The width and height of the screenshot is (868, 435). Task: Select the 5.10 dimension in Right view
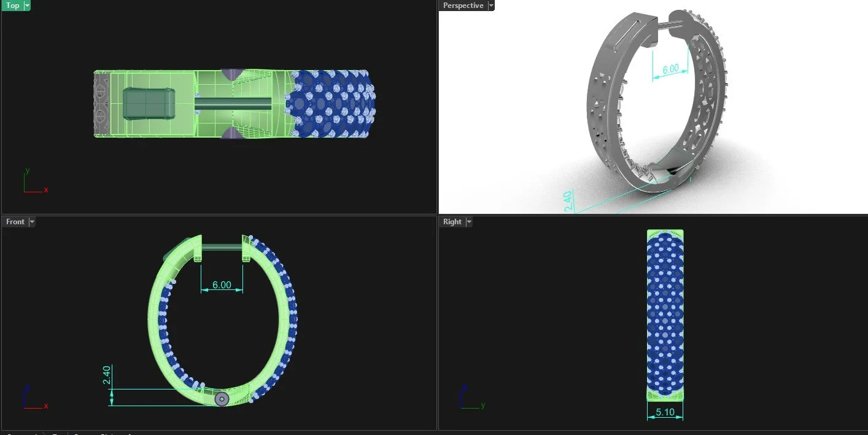665,413
